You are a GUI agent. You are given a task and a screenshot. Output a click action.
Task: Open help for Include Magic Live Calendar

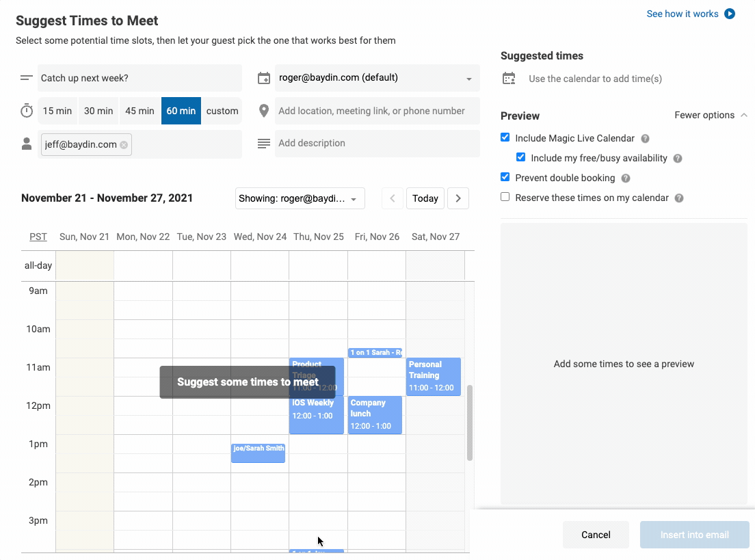645,139
